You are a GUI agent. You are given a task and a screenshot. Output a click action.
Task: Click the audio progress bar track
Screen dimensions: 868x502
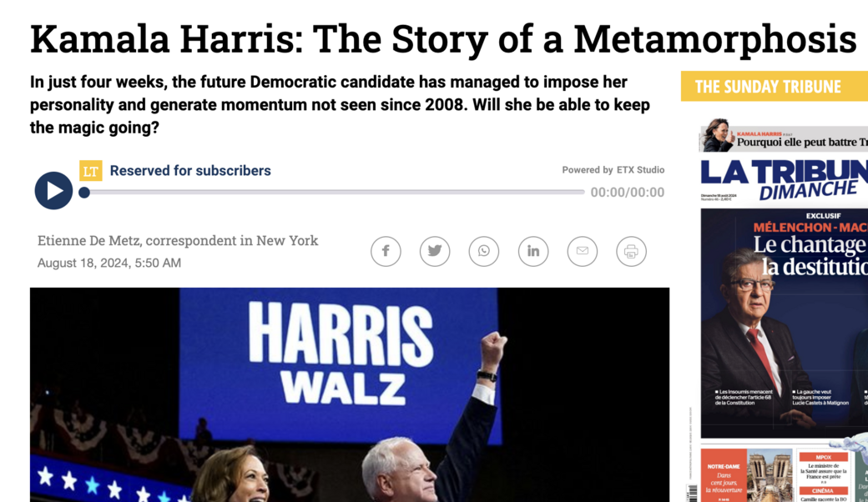point(335,193)
